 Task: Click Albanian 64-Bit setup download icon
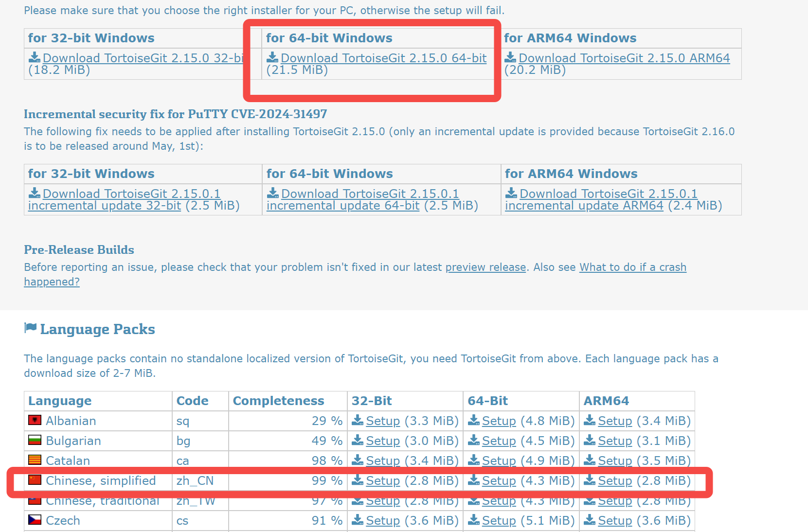pos(474,420)
